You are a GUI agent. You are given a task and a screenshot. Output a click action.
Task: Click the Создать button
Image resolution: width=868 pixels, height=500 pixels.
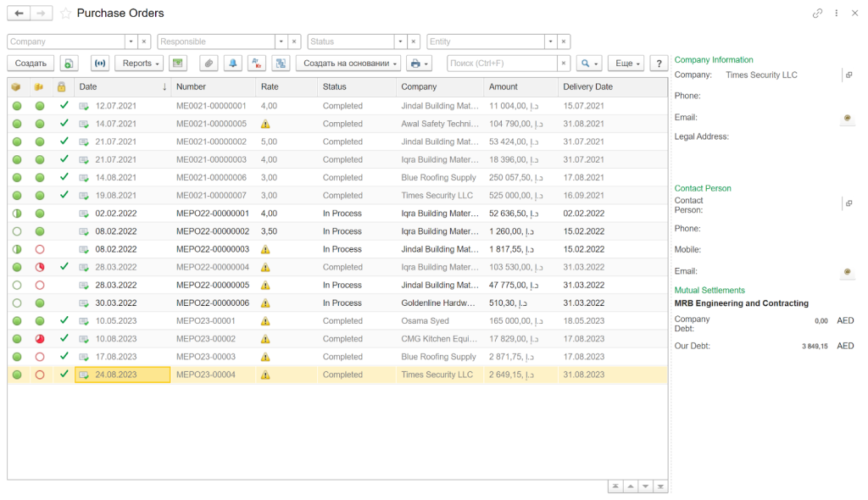31,63
